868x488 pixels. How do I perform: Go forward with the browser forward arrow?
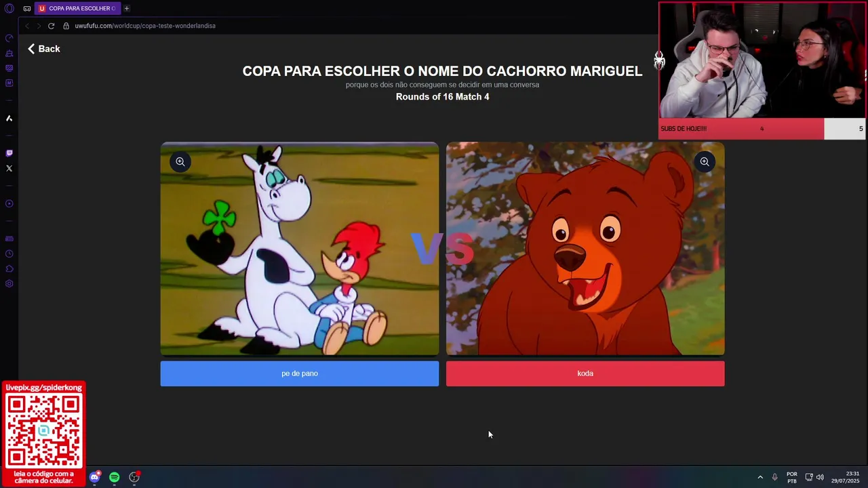point(39,26)
